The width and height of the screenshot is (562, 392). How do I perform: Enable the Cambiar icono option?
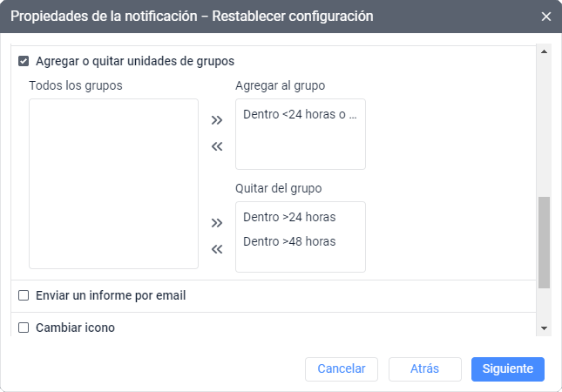(24, 328)
